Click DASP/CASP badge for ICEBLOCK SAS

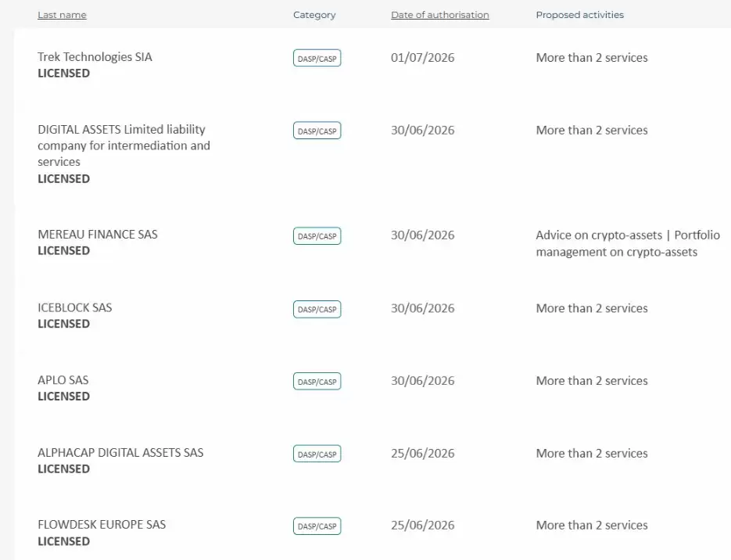click(317, 309)
